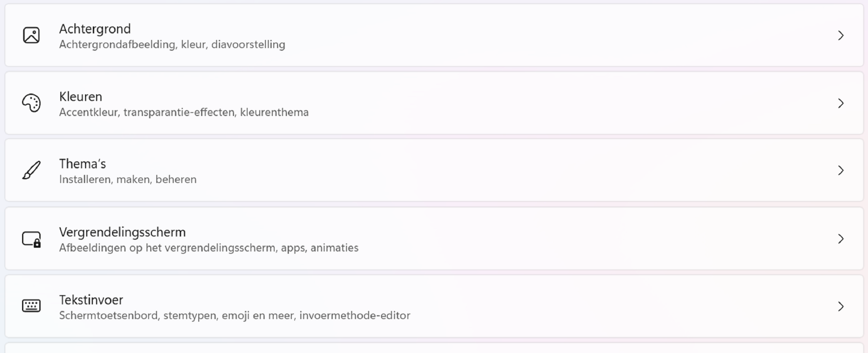The image size is (868, 353).
Task: Expand the Kleuren row chevron arrow
Action: [841, 103]
